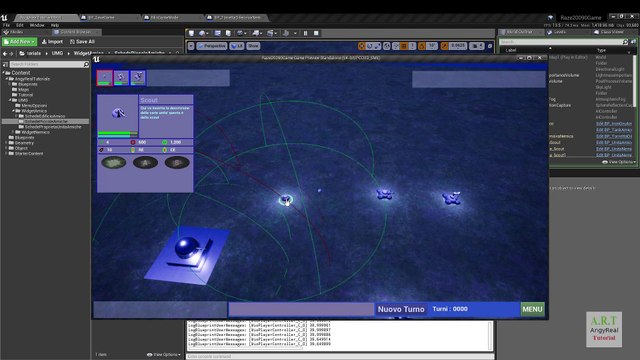Click the Cinematics toolbar icon

270,33
